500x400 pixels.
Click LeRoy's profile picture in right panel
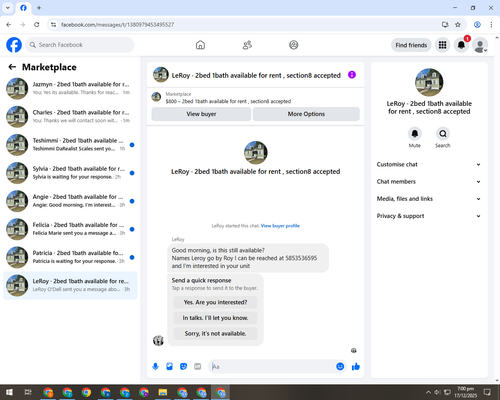[429, 82]
